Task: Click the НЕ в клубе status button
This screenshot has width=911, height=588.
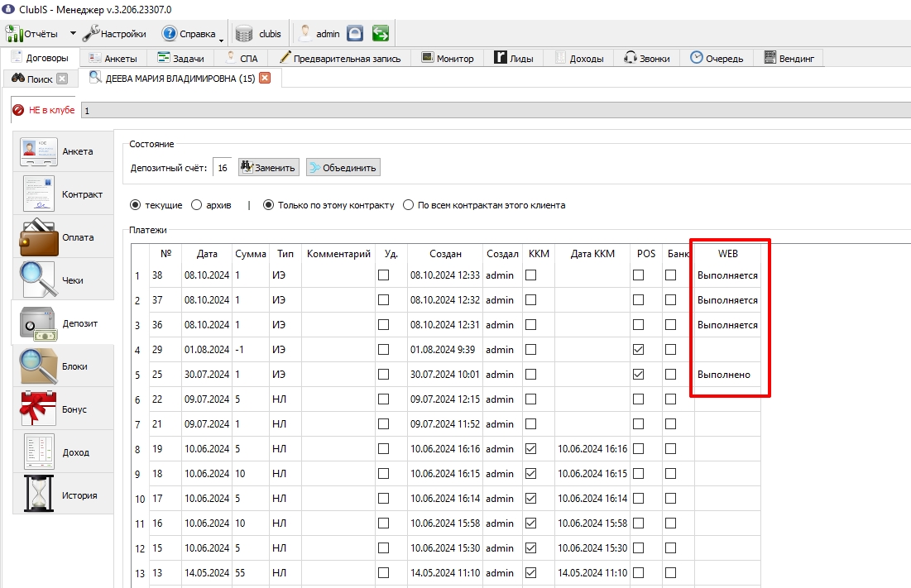Action: [44, 110]
